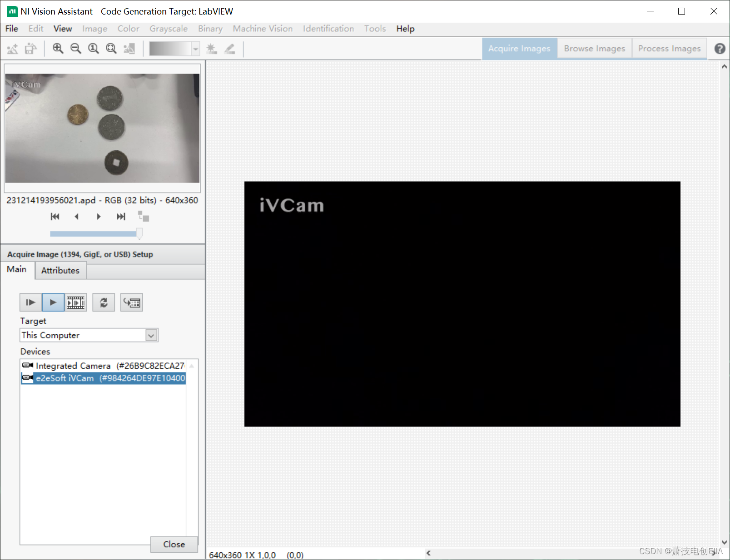This screenshot has height=560, width=730.
Task: Switch to Acquire Images mode
Action: pos(519,49)
